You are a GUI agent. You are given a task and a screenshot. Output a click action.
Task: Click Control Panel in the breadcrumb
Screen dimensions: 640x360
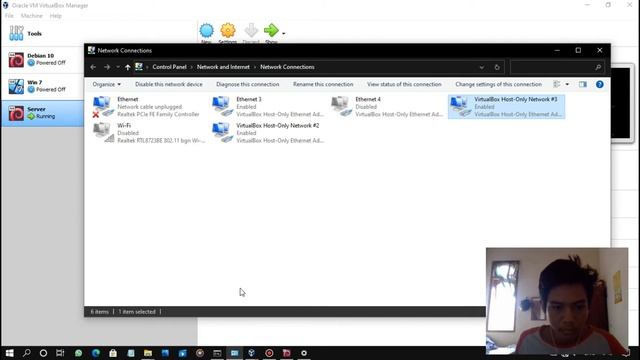169,67
